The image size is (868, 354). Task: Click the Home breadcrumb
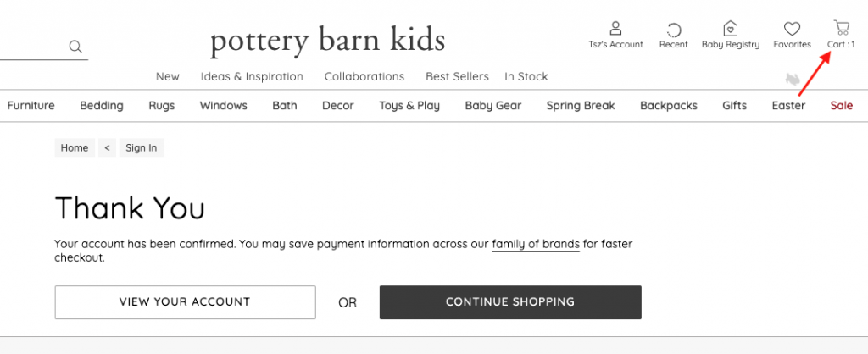click(x=75, y=147)
